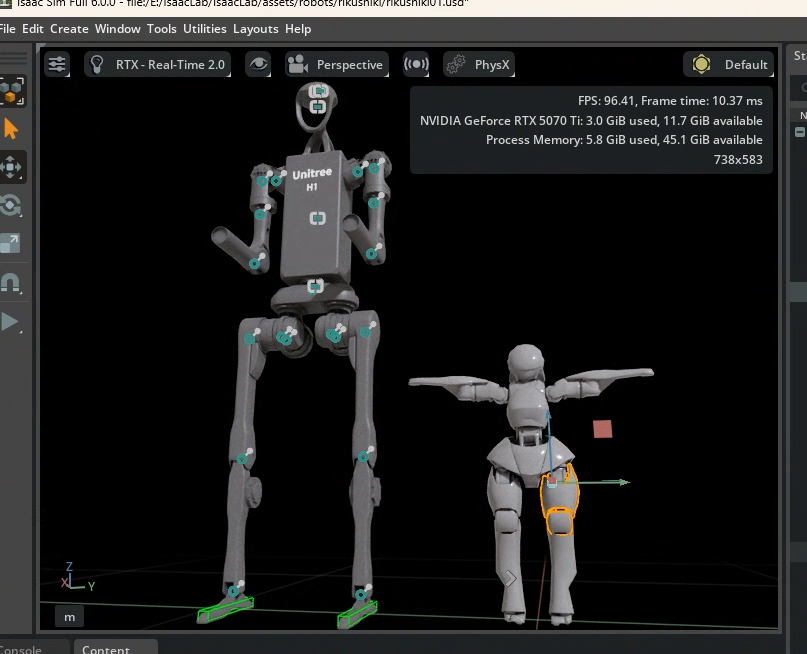Screen dimensions: 807x654
Task: Toggle the Snap magnet tool
Action: [x=10, y=282]
